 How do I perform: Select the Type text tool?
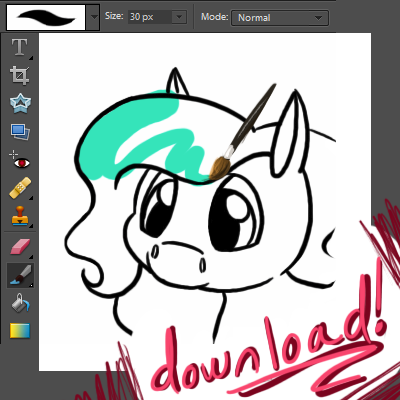tap(20, 47)
